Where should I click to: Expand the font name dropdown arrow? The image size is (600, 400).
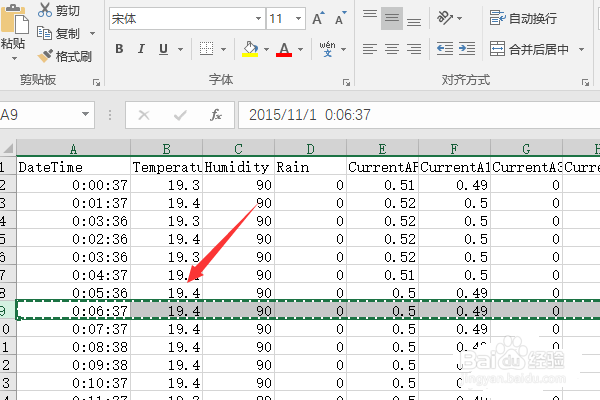pyautogui.click(x=259, y=18)
